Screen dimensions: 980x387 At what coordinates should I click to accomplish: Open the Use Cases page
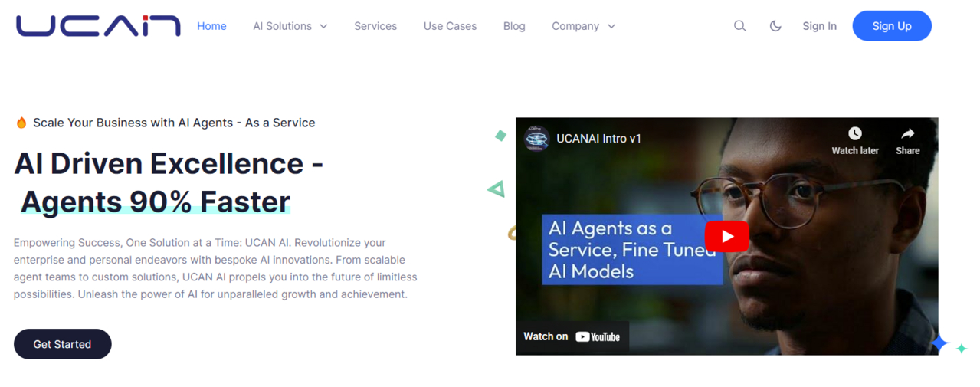(x=450, y=26)
